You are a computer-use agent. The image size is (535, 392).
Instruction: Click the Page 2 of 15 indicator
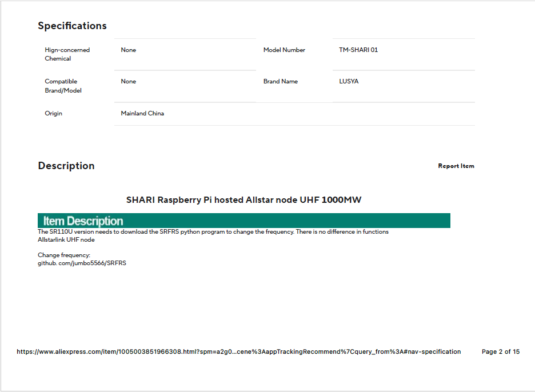click(501, 352)
